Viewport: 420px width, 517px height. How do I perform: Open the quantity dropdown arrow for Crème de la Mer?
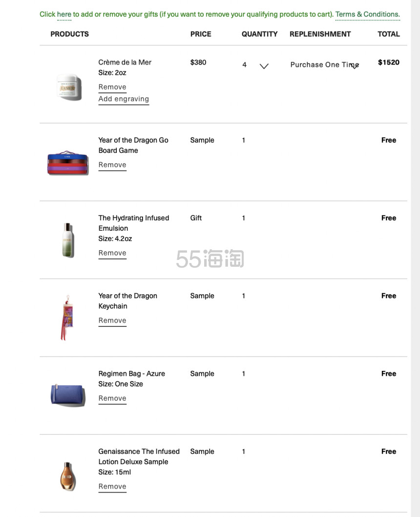pos(264,66)
